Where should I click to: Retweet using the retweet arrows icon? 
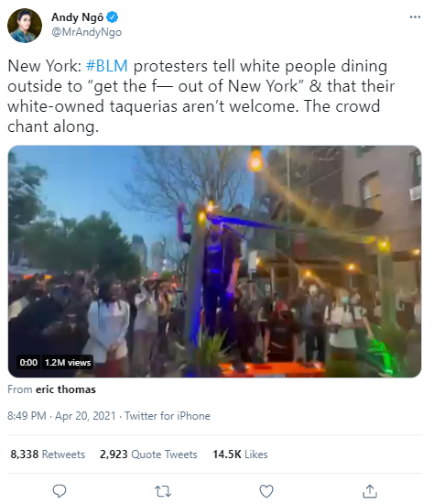click(x=163, y=491)
